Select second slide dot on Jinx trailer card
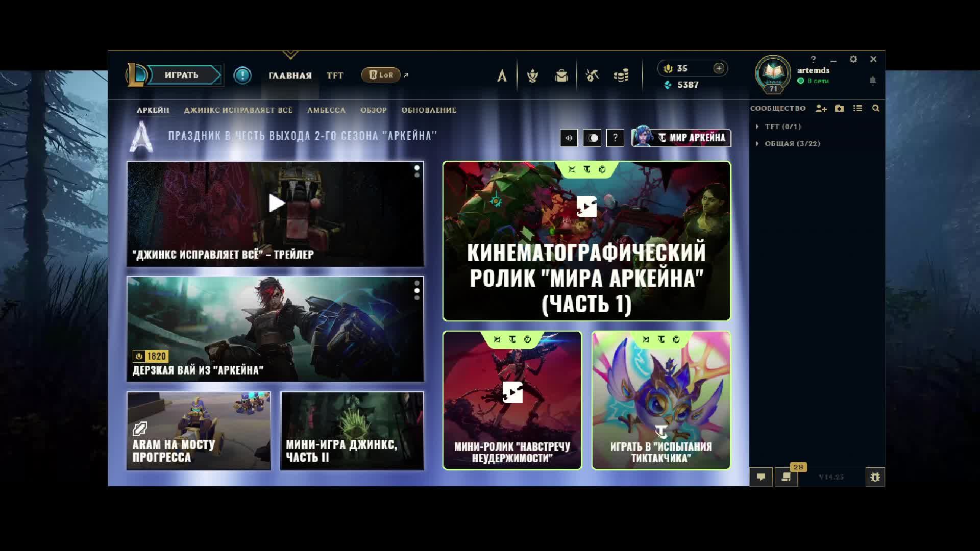This screenshot has height=551, width=980. 417,175
